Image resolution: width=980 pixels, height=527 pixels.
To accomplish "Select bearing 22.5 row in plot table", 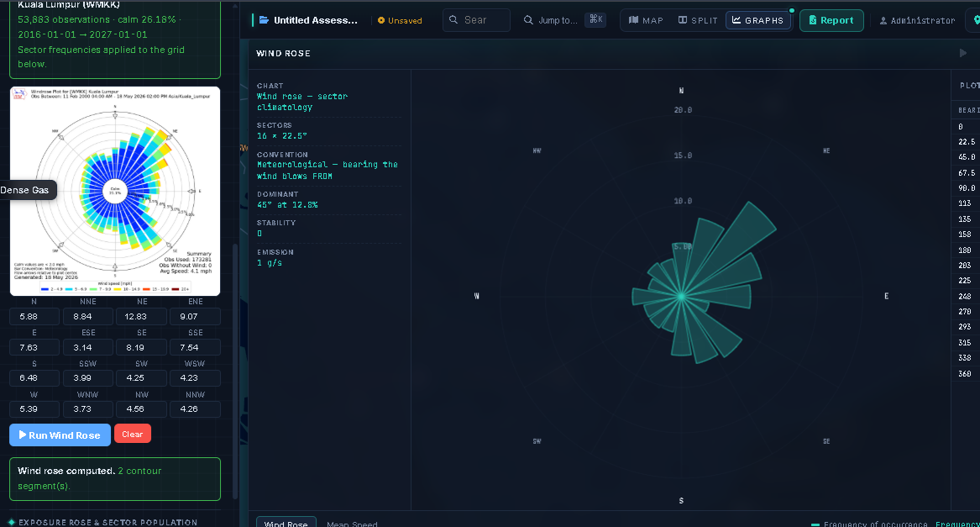I will click(967, 142).
